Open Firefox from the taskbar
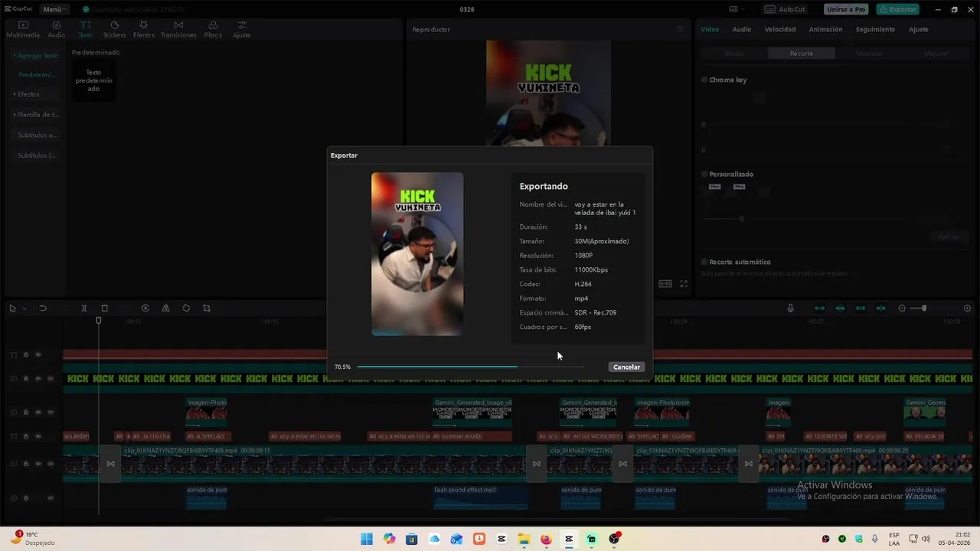The width and height of the screenshot is (980, 551). click(x=546, y=539)
